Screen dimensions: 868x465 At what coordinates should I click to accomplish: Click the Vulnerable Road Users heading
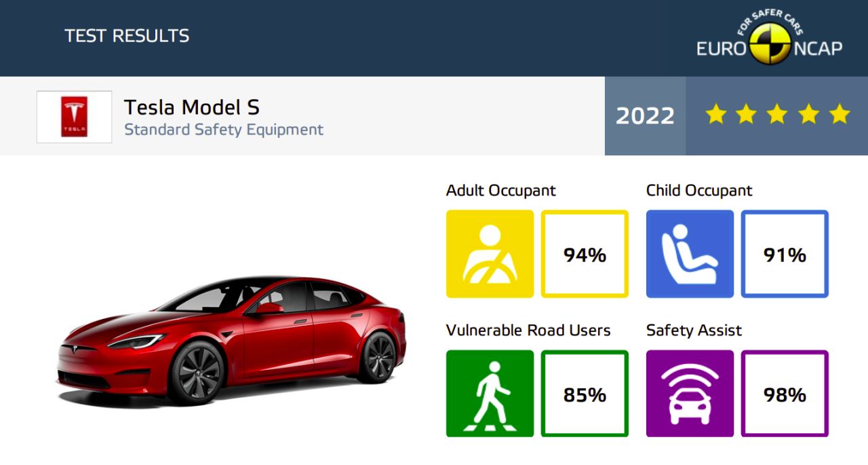point(528,331)
